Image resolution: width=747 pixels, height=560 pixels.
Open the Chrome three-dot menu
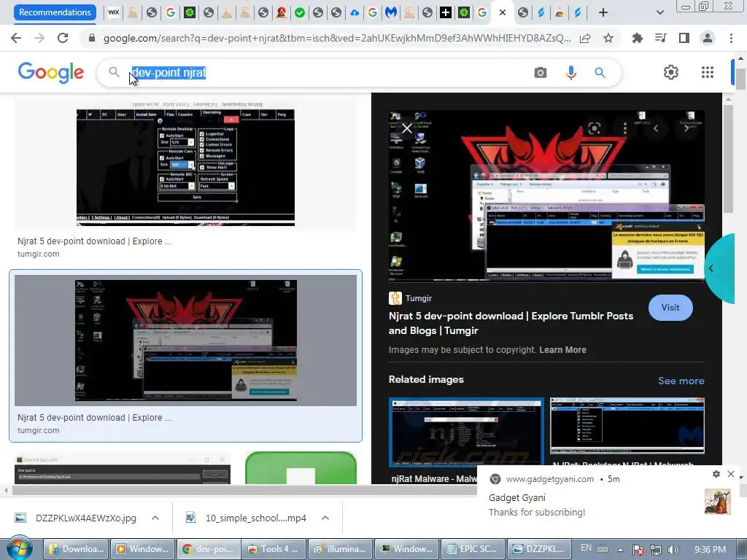click(x=731, y=38)
